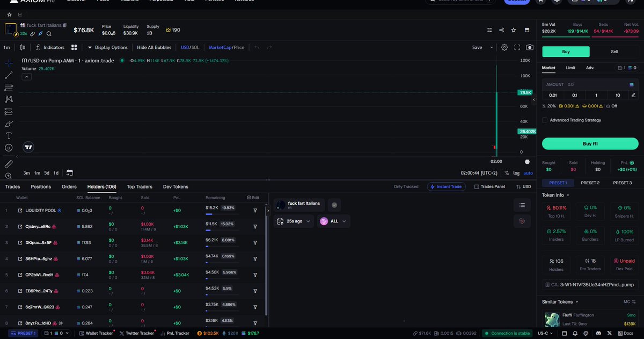Sort MC in Similar Tokens
This screenshot has width=644, height=339.
tap(630, 302)
